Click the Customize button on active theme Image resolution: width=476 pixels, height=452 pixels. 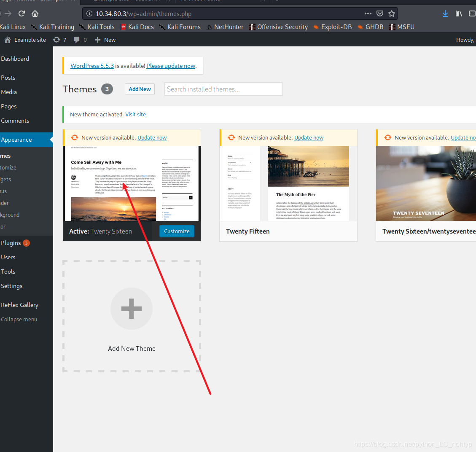[177, 231]
